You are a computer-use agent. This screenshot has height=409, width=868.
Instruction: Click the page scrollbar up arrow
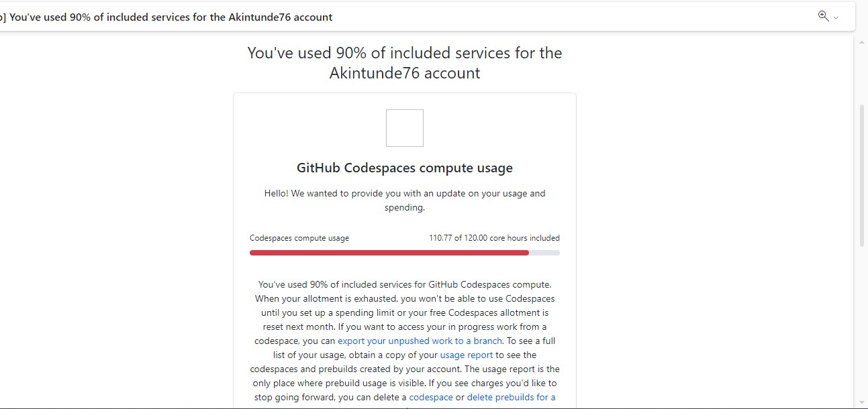pos(862,41)
